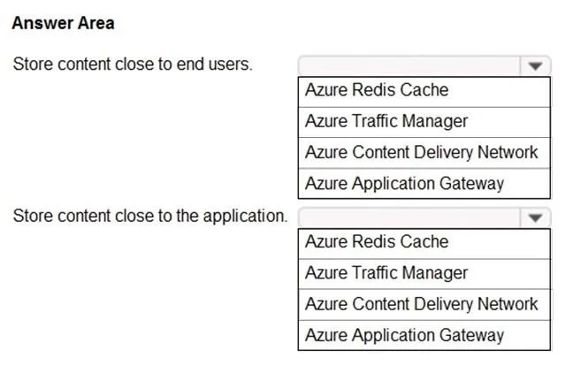
Task: Choose Application Gateway under the application dropdown
Action: tap(424, 335)
